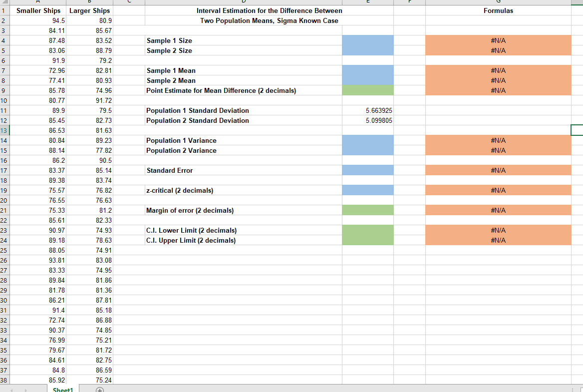Select the #N/A formula cell for z-critical

pyautogui.click(x=498, y=190)
